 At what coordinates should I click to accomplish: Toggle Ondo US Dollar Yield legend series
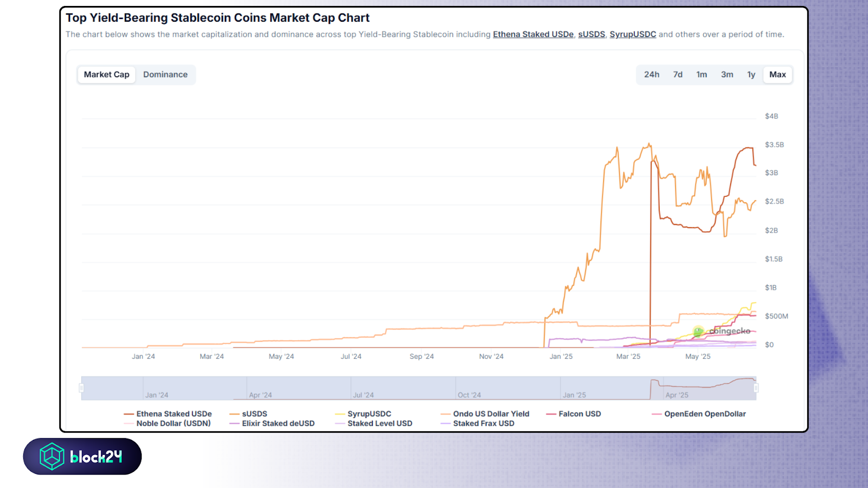(485, 414)
